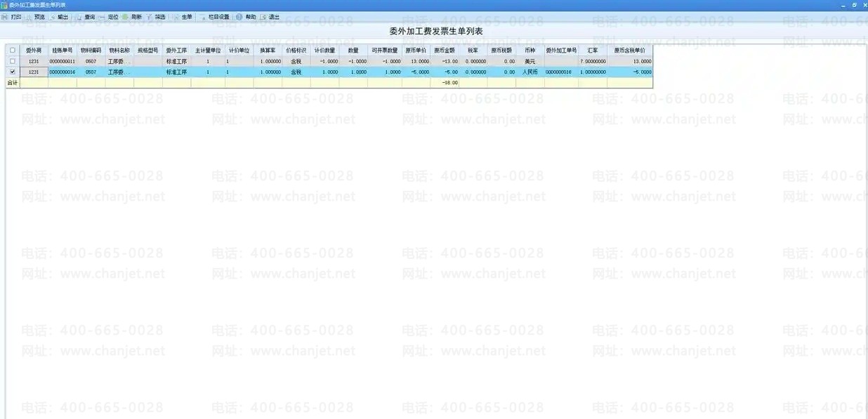
Task: Click the 美元 currency cell
Action: [x=530, y=62]
